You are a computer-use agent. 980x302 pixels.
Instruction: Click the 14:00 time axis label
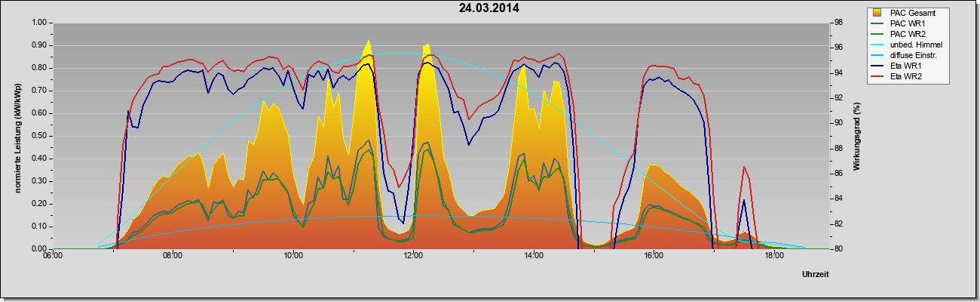coord(534,257)
